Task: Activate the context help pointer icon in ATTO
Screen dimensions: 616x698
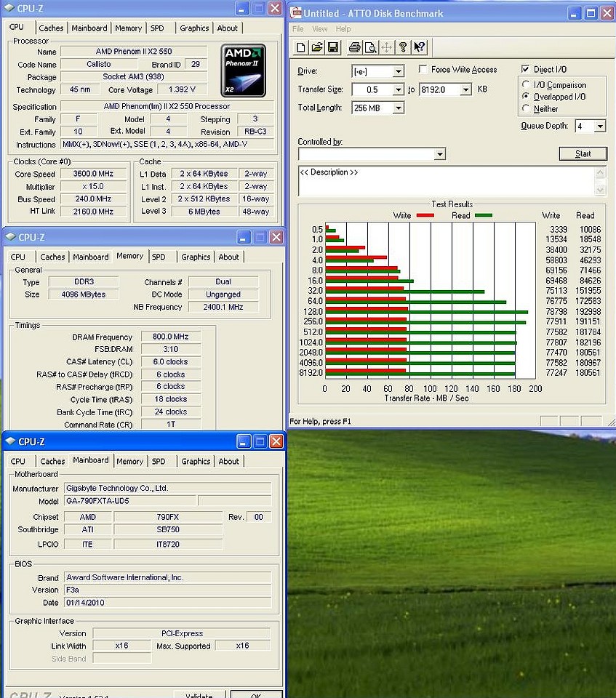Action: coord(419,47)
